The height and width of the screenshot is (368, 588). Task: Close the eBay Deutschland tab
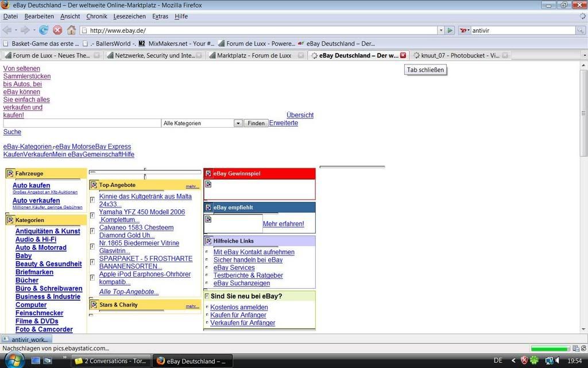[403, 55]
